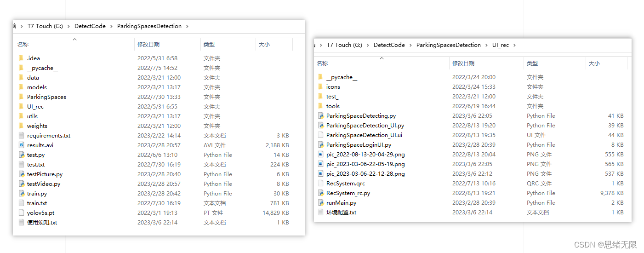Sort left window by 修改日期 column
The width and height of the screenshot is (644, 253).
pos(148,44)
